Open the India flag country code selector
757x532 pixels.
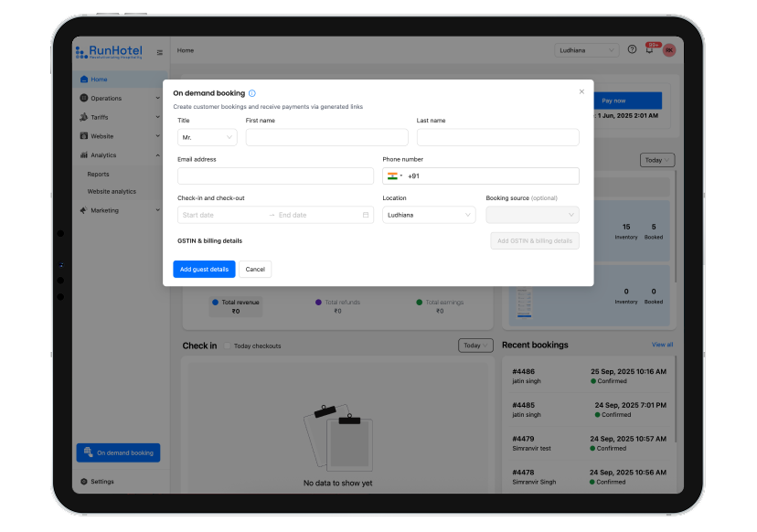point(395,176)
